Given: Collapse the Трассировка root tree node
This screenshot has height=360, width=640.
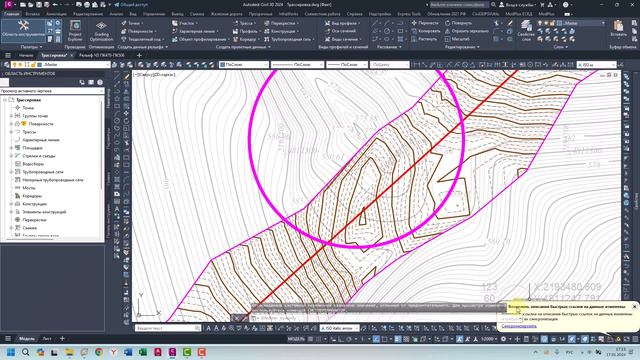Looking at the screenshot, I should (5, 100).
